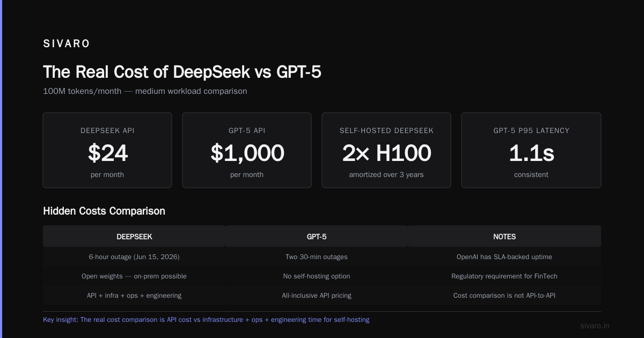Click the DEEPSEEK column header
This screenshot has width=644, height=338.
134,237
